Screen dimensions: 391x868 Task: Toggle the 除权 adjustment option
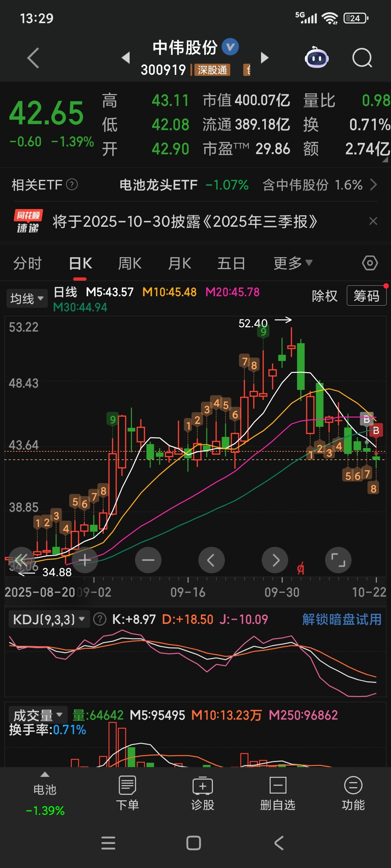pos(324,296)
